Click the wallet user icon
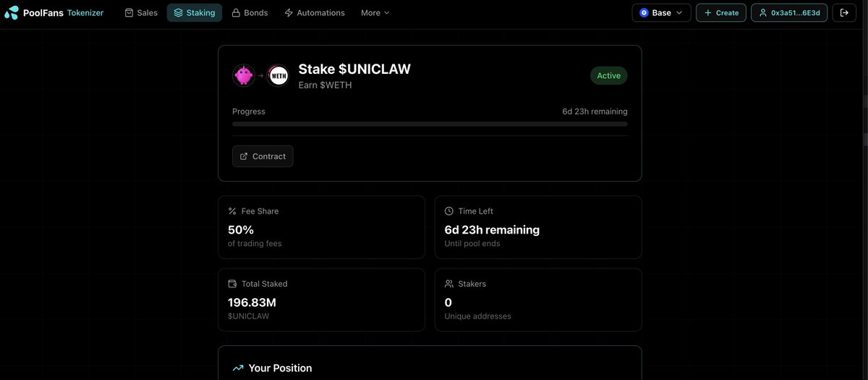This screenshot has height=380, width=868. (x=762, y=12)
